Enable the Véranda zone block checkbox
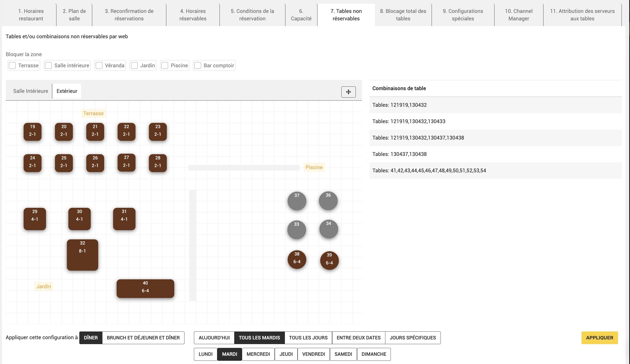This screenshot has height=364, width=630. [99, 65]
